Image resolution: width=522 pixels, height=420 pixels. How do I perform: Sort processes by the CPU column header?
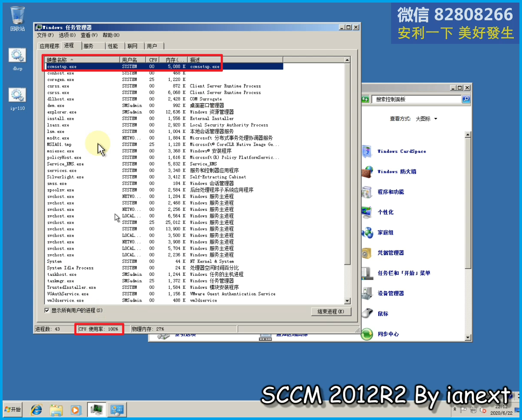point(153,60)
